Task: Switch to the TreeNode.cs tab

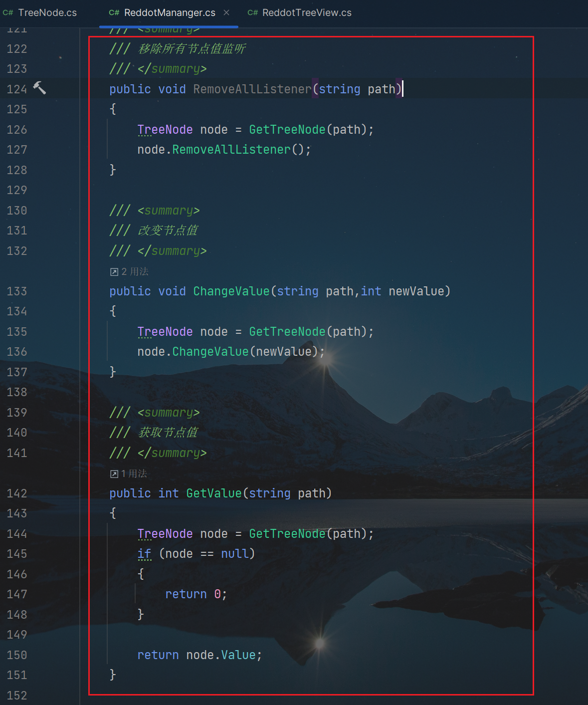Action: point(40,12)
